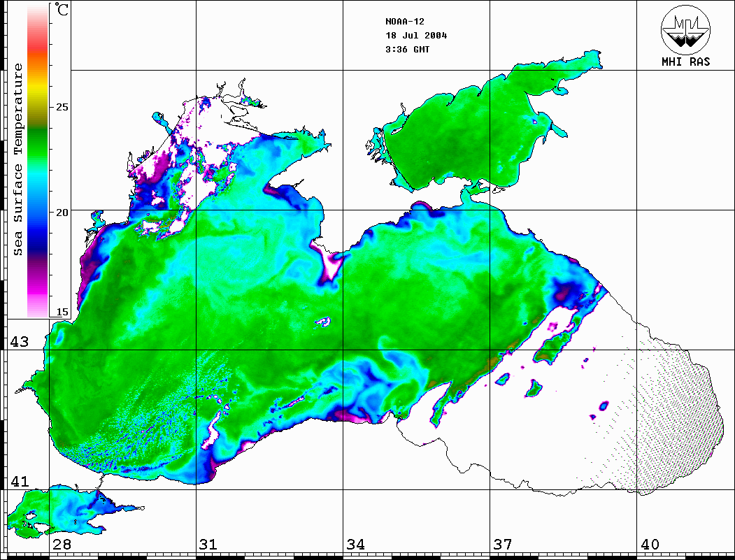Click the "20" scale value

coord(62,213)
